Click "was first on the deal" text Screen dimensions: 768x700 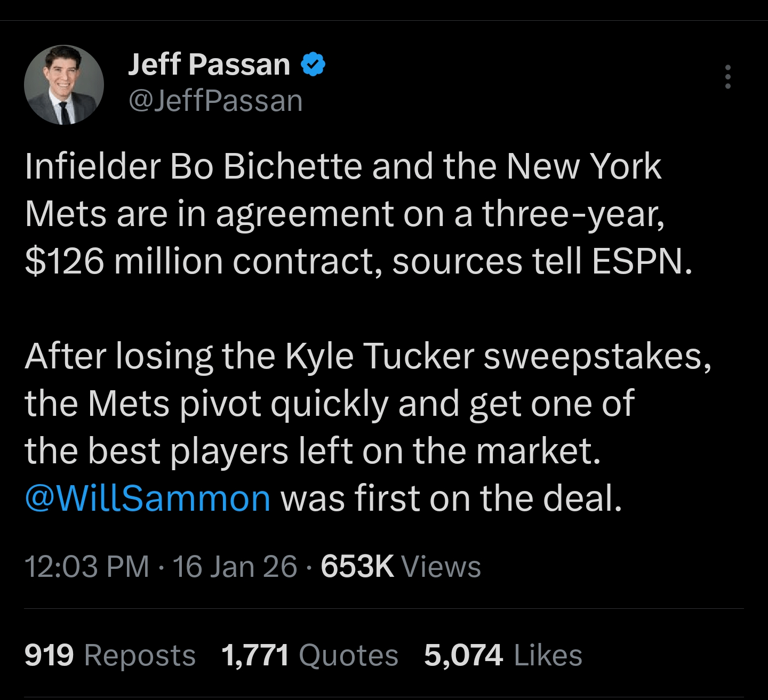(451, 498)
